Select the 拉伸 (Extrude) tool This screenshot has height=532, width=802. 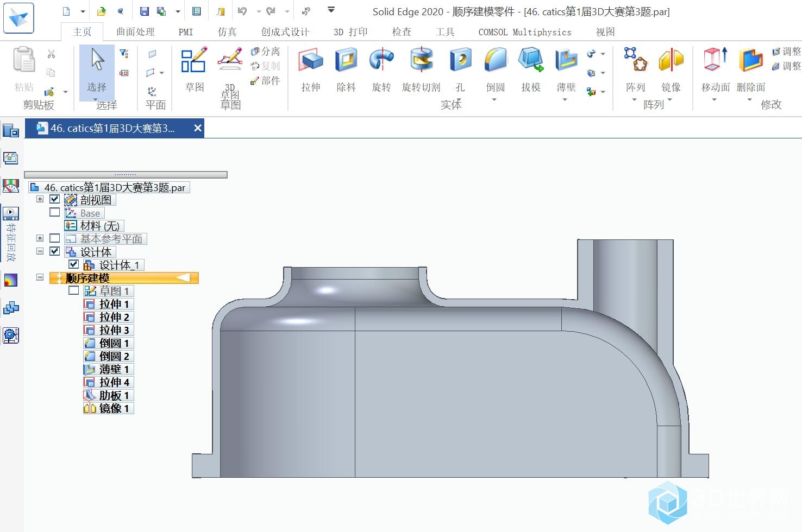click(x=311, y=69)
